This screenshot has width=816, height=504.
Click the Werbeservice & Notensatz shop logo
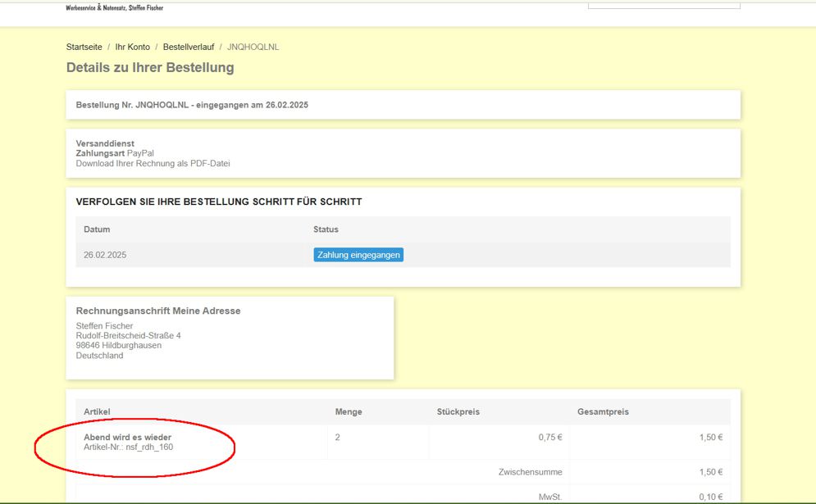click(x=114, y=7)
